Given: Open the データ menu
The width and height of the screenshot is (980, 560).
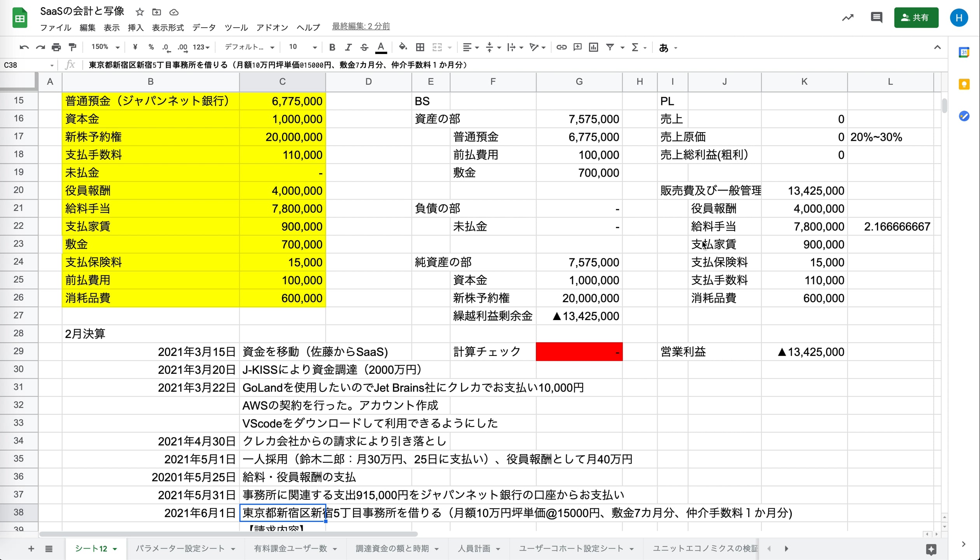Looking at the screenshot, I should (203, 27).
